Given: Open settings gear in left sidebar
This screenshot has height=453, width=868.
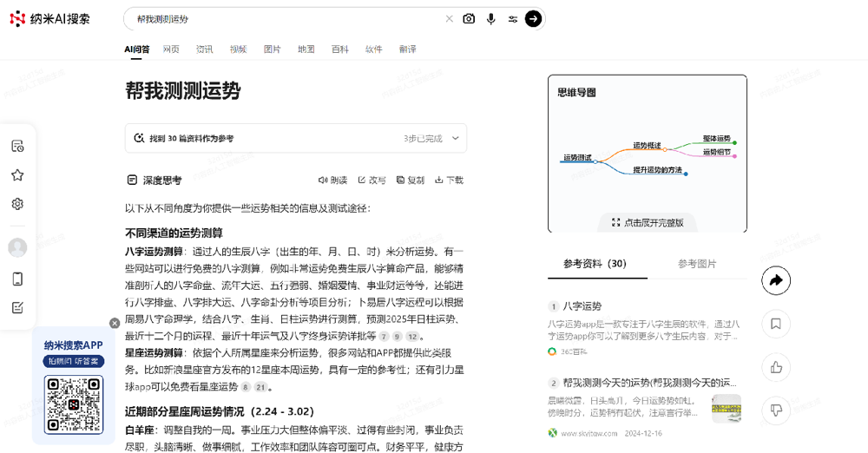Looking at the screenshot, I should (x=17, y=204).
